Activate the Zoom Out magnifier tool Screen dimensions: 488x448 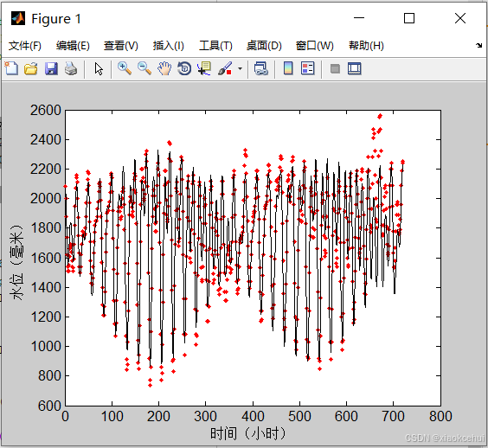(144, 68)
